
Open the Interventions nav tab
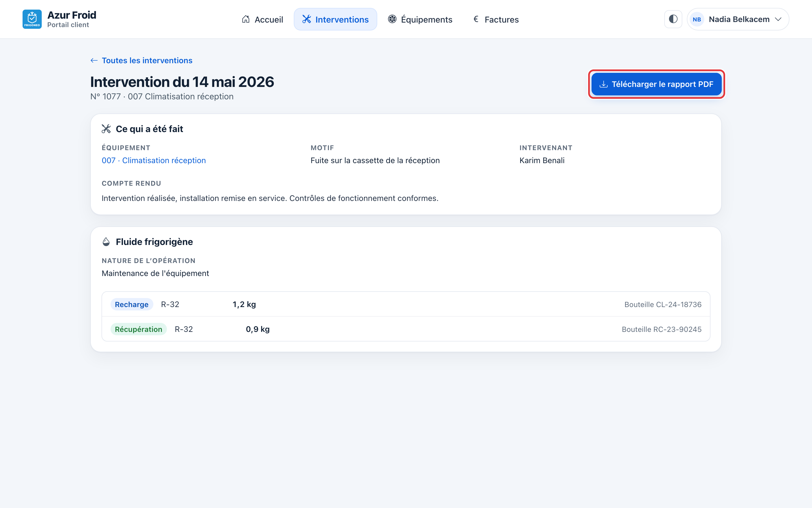[335, 19]
